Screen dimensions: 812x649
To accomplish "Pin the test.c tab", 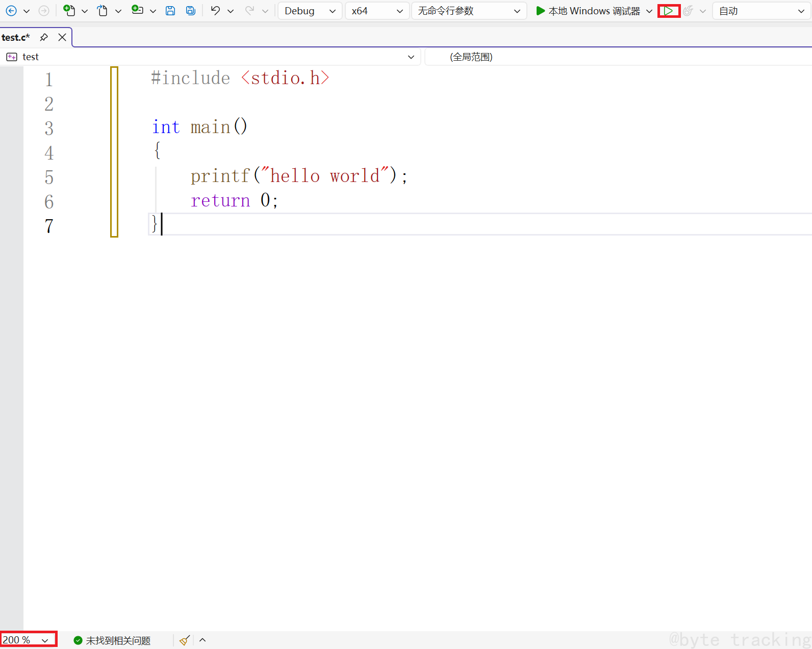I will coord(44,37).
